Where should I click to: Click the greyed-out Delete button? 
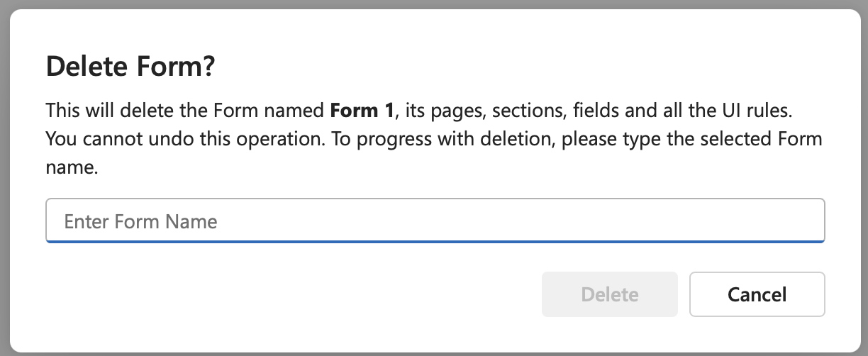pos(609,294)
